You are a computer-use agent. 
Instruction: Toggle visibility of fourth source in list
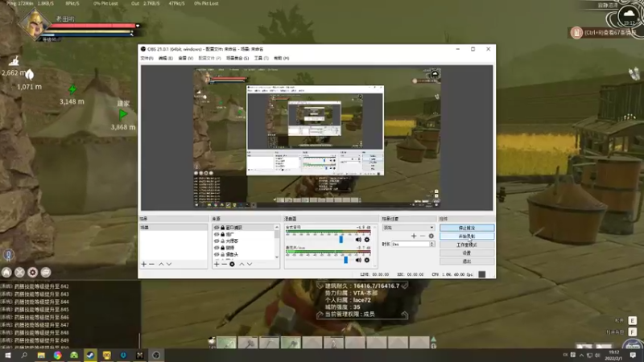click(x=217, y=248)
